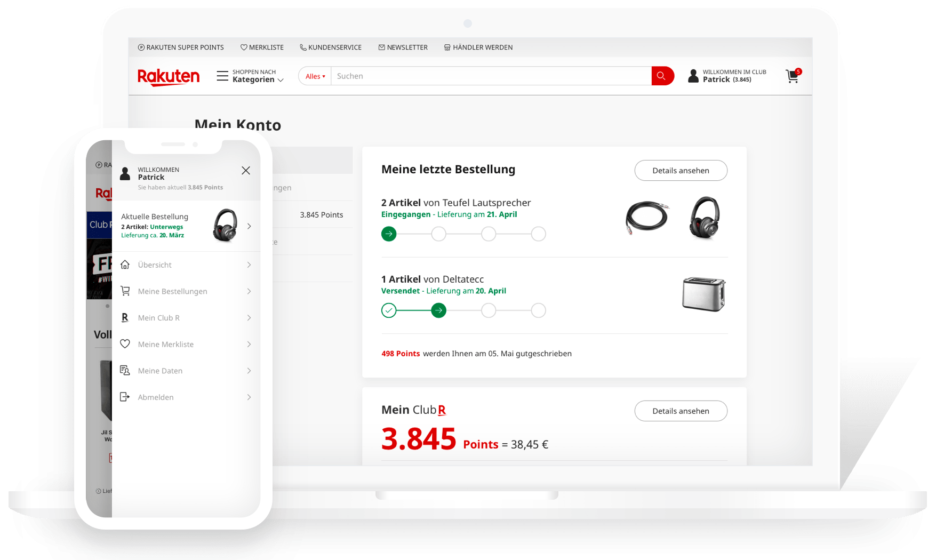This screenshot has height=560, width=936.
Task: Select Abmelden entry on phone
Action: point(186,397)
